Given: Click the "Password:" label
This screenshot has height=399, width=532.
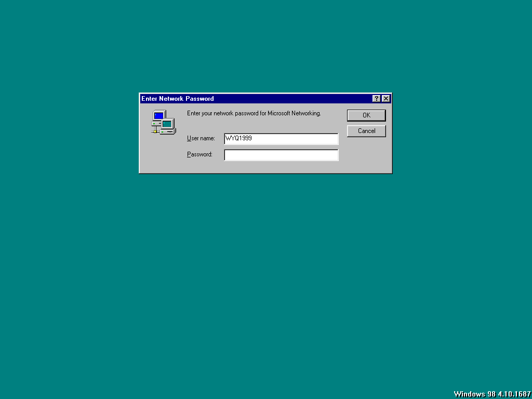Looking at the screenshot, I should (x=199, y=154).
